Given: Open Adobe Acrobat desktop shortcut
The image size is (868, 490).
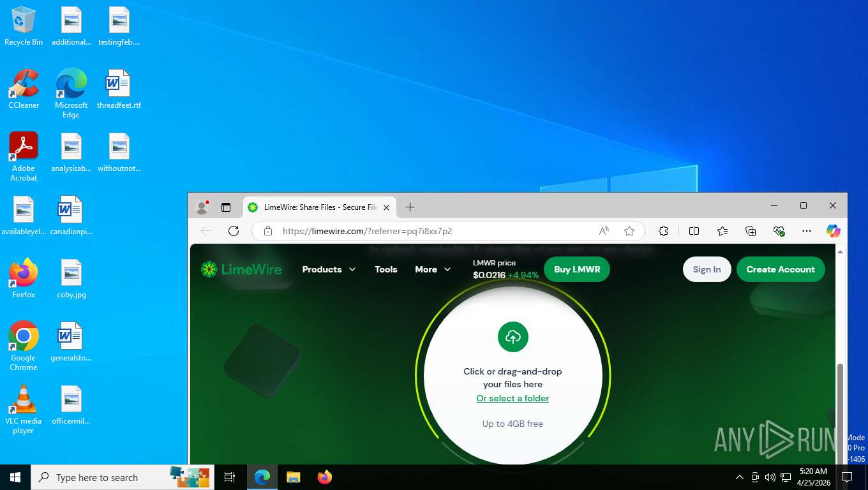Looking at the screenshot, I should [24, 157].
